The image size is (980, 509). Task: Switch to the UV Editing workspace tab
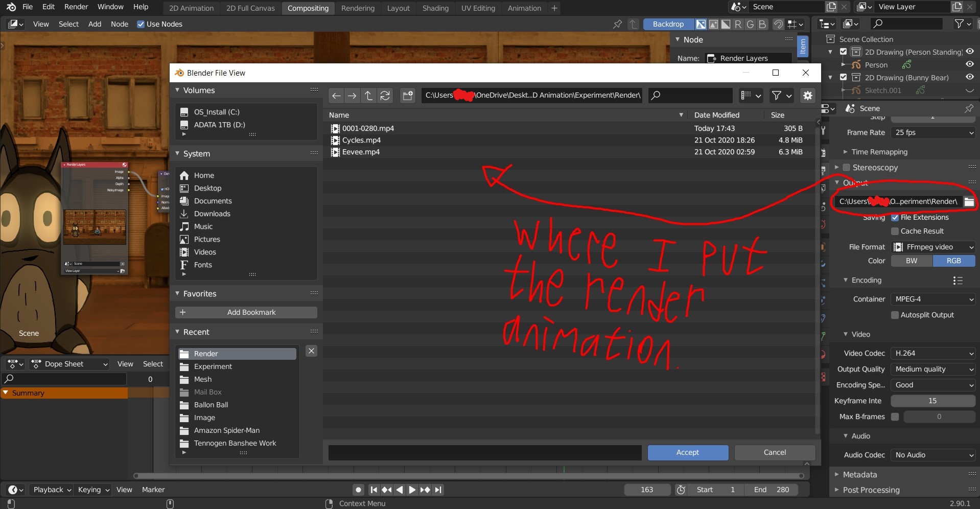[x=478, y=8]
